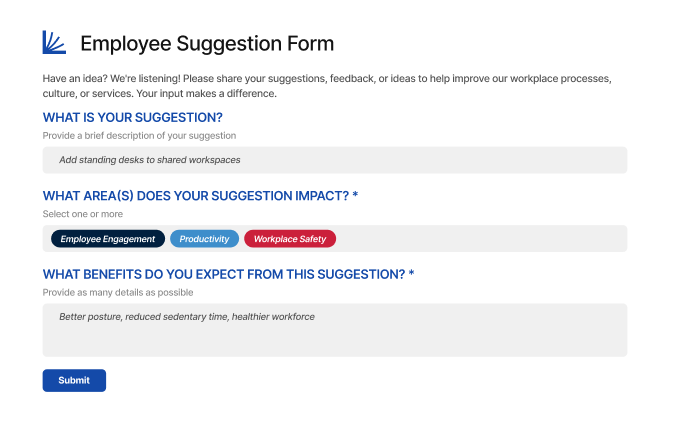Click 'Provide a brief description' helper text
The width and height of the screenshot is (681, 430).
pyautogui.click(x=139, y=135)
